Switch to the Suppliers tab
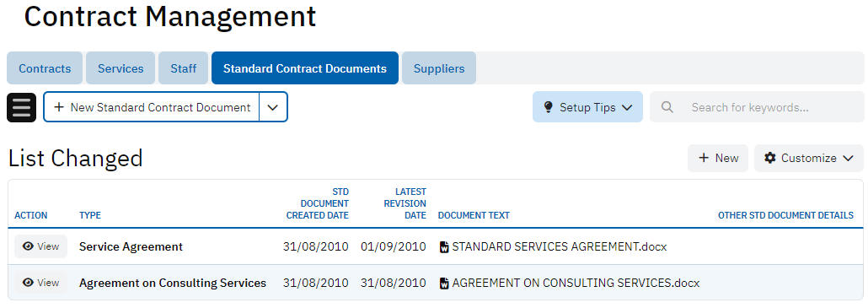The height and width of the screenshot is (308, 868). (439, 68)
